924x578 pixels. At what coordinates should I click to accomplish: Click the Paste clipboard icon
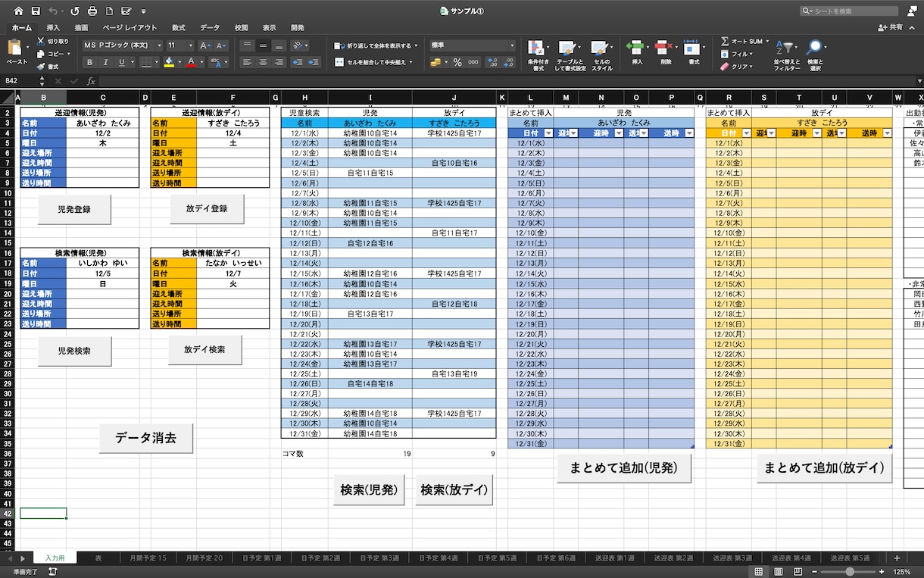pos(14,48)
